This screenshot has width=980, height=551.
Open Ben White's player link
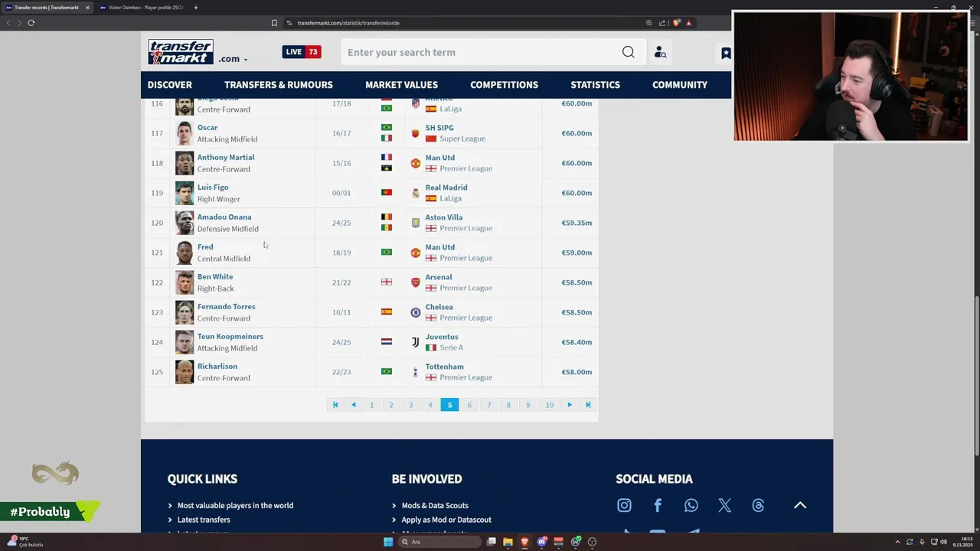tap(215, 277)
